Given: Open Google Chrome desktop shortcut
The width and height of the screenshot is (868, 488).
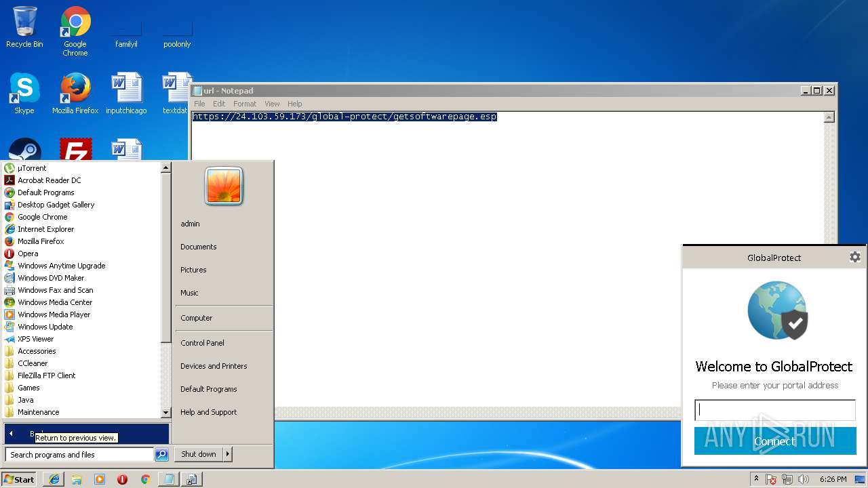Looking at the screenshot, I should 75,31.
